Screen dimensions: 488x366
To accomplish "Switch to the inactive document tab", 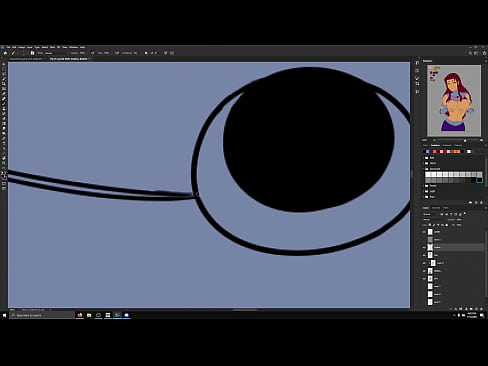I will [x=26, y=59].
